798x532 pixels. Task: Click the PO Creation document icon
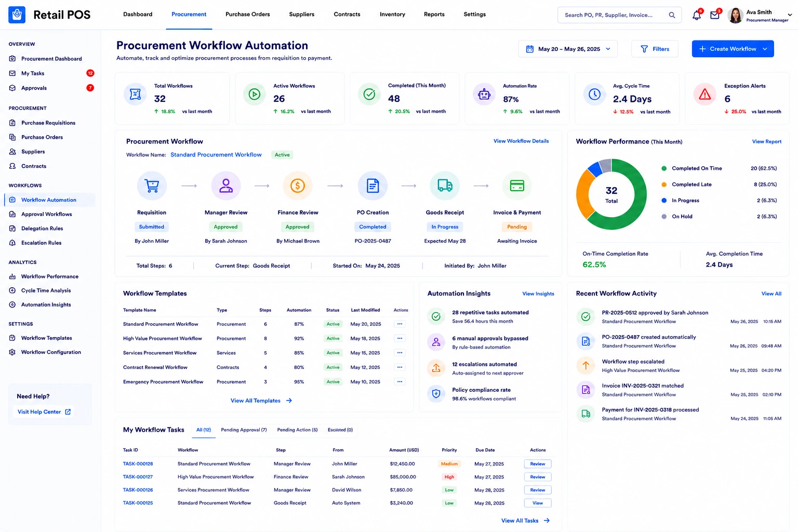pyautogui.click(x=373, y=185)
